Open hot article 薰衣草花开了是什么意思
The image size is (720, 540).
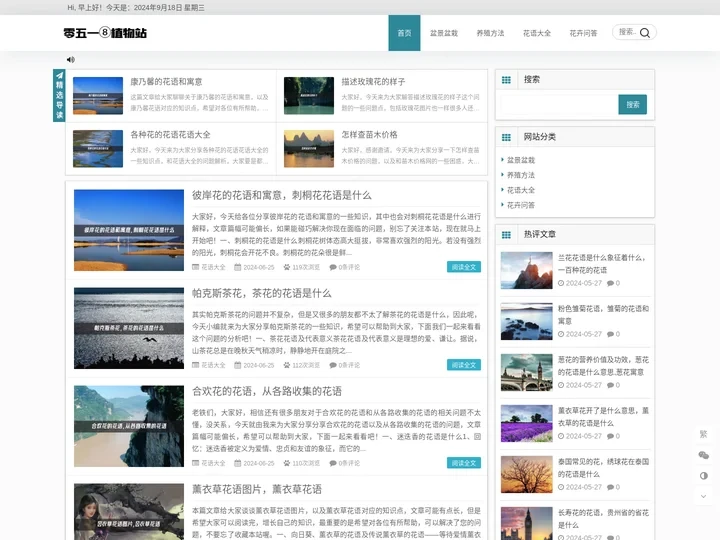(603, 416)
